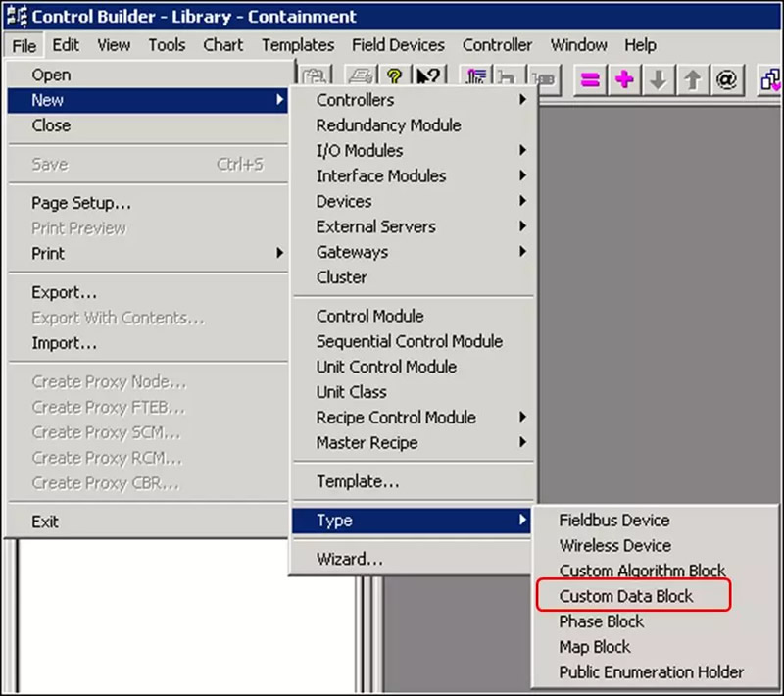
Task: Choose Template... in New submenu
Action: 413,481
